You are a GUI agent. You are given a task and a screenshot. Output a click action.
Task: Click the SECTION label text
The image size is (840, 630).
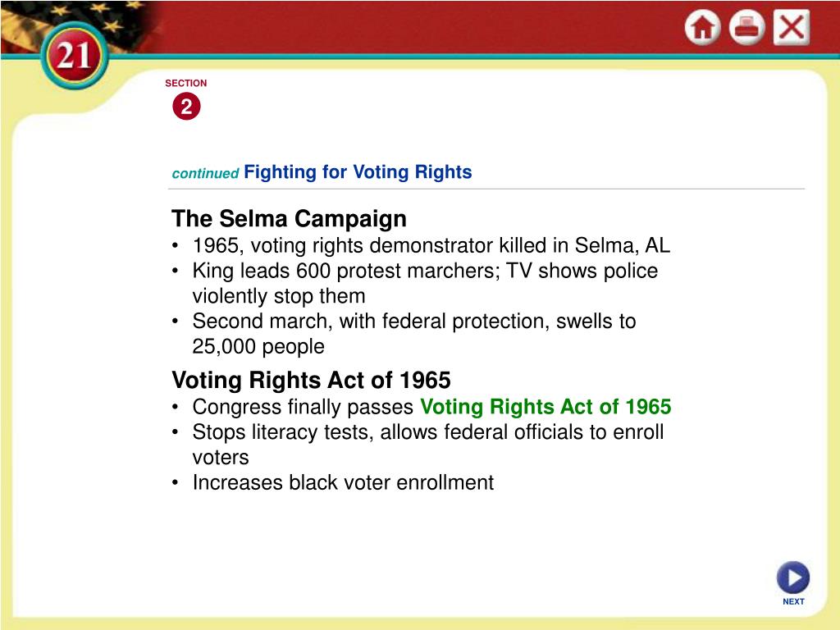tap(186, 83)
